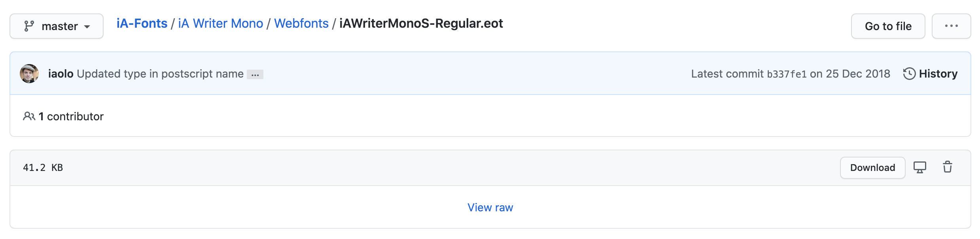The width and height of the screenshot is (980, 239).
Task: Click the View raw link
Action: click(490, 207)
